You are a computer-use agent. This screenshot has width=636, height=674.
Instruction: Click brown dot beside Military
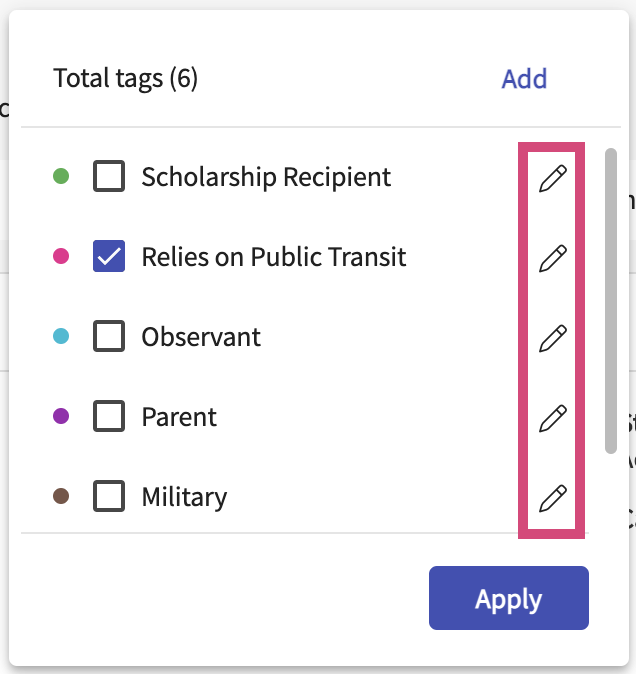tap(61, 496)
